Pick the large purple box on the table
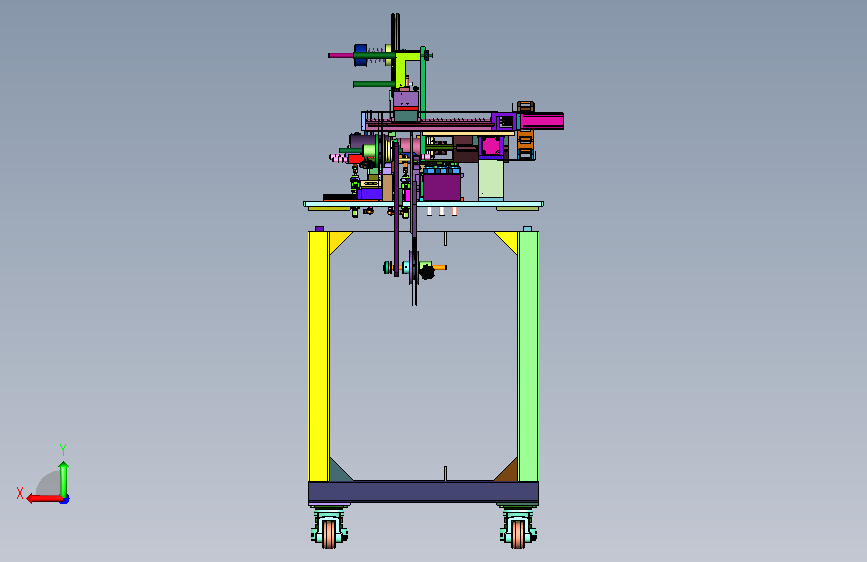The image size is (867, 562). [x=442, y=187]
